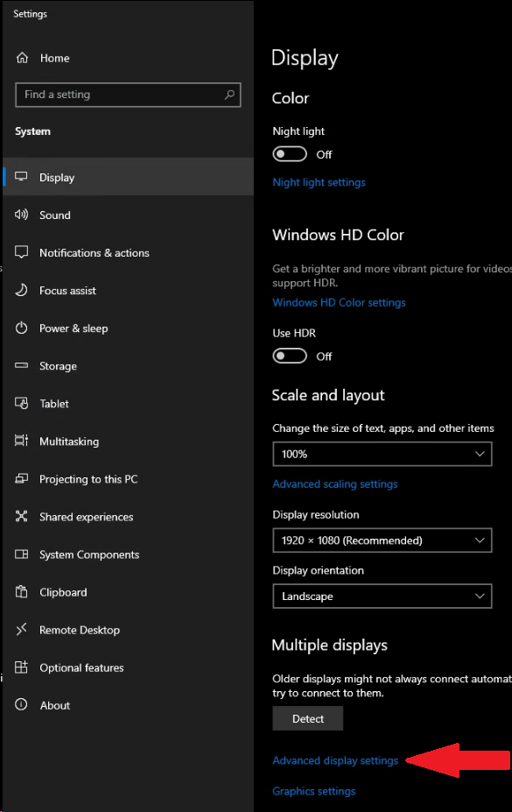The height and width of the screenshot is (812, 512).
Task: Click the Focus assist moon icon
Action: tap(21, 290)
